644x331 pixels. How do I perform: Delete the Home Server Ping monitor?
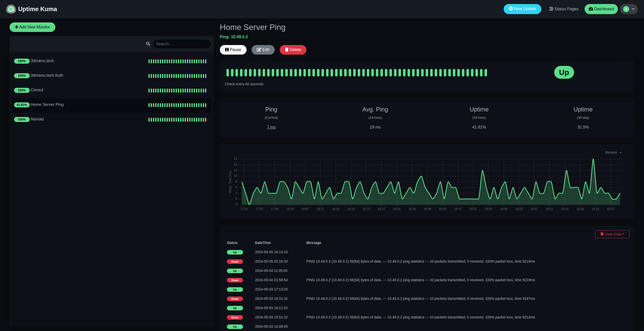coord(293,50)
